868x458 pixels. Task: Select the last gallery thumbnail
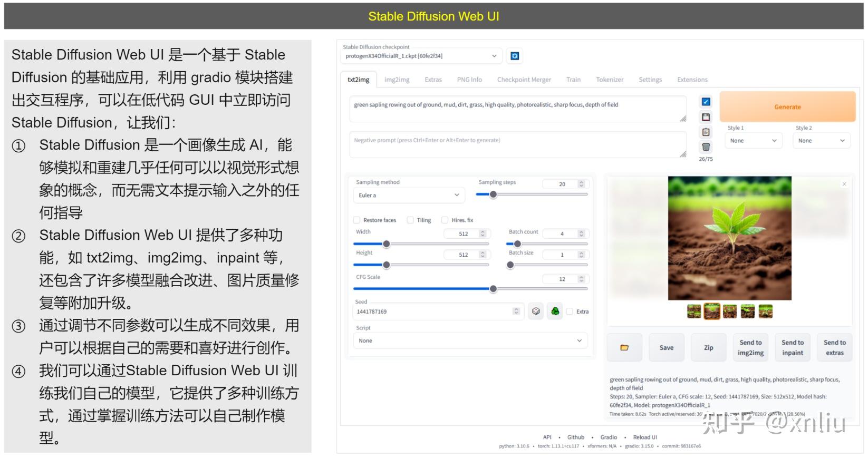pyautogui.click(x=766, y=311)
